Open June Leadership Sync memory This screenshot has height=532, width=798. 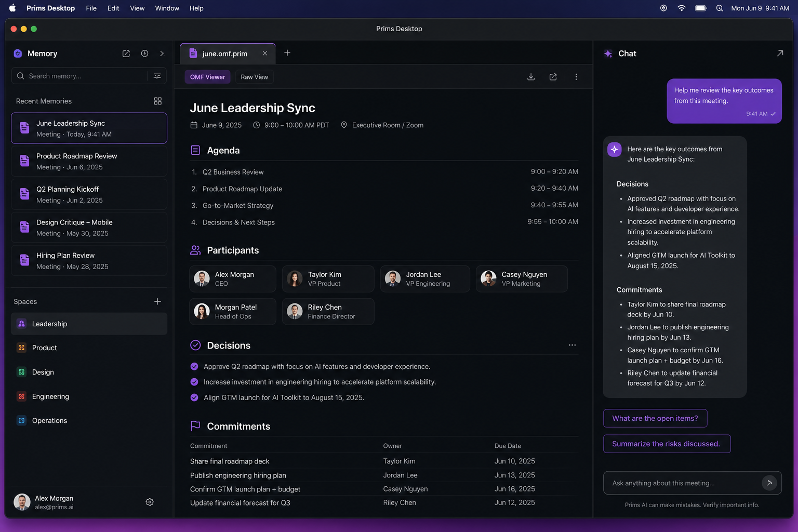tap(89, 128)
